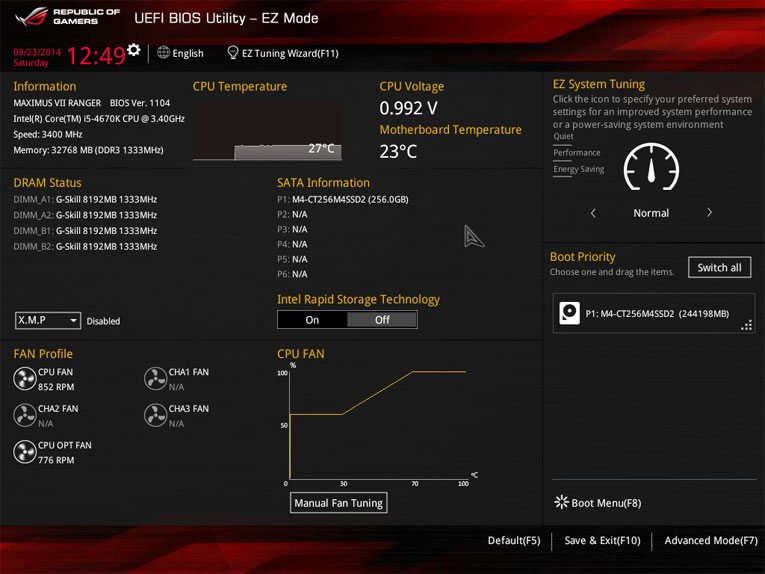765x574 pixels.
Task: Click the hard drive icon in Boot Priority
Action: pos(569,313)
